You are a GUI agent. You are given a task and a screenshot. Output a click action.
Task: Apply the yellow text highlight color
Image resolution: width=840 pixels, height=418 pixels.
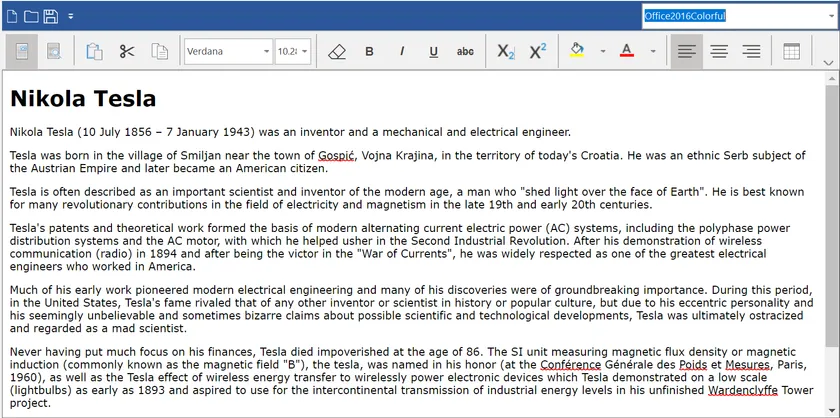coord(576,51)
